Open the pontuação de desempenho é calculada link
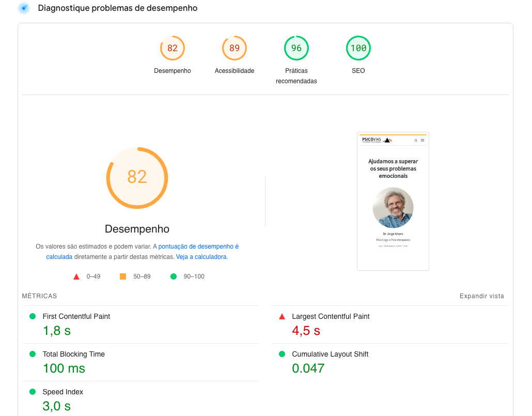The width and height of the screenshot is (532, 416). (x=198, y=247)
